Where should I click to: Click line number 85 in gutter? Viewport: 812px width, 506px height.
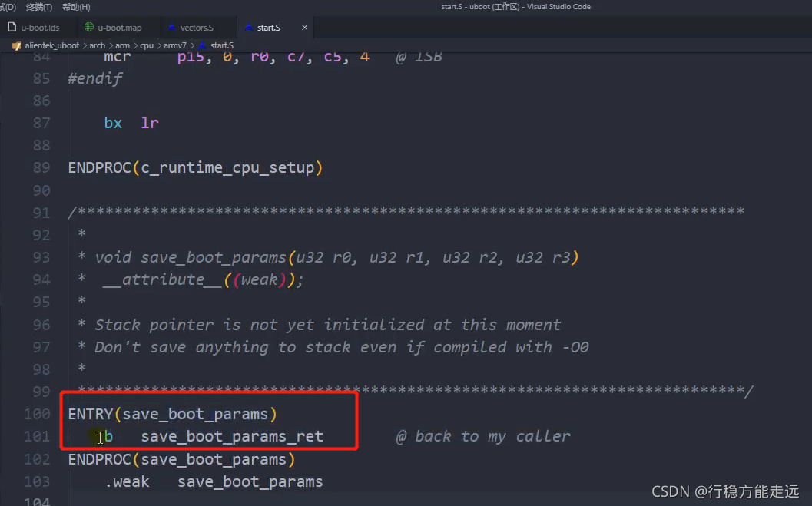pos(41,78)
